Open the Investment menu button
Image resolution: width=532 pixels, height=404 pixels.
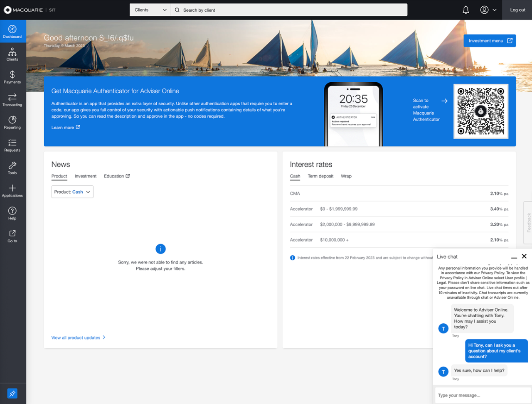[x=490, y=41]
